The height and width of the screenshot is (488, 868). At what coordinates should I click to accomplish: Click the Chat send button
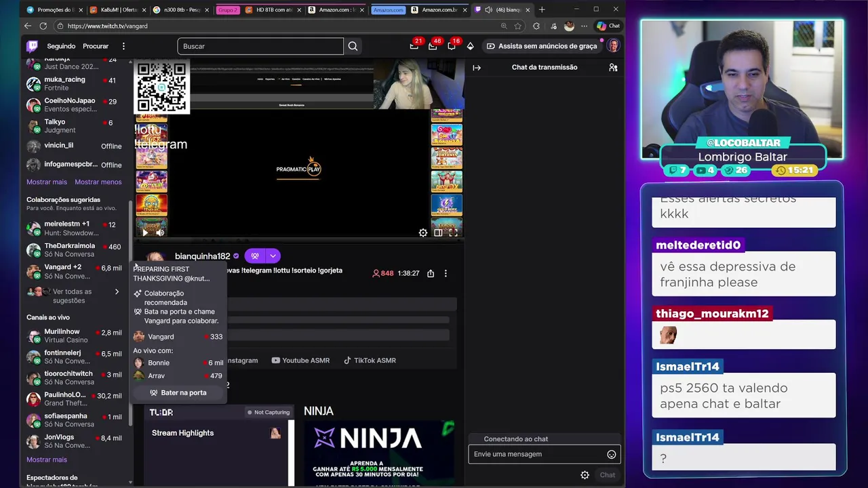(608, 475)
